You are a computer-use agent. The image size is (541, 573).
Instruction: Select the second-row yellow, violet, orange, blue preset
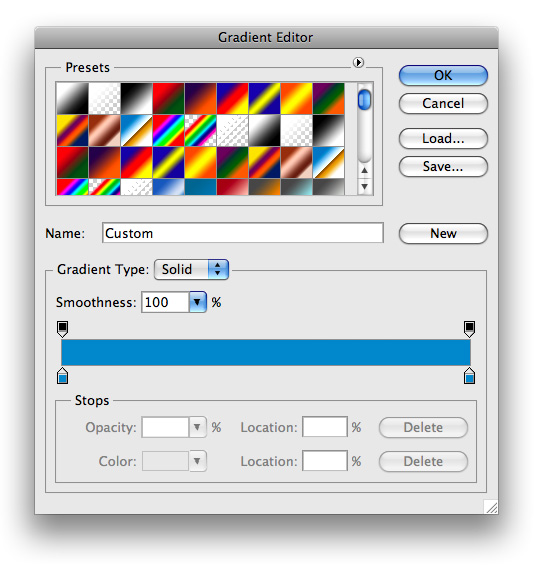click(72, 130)
